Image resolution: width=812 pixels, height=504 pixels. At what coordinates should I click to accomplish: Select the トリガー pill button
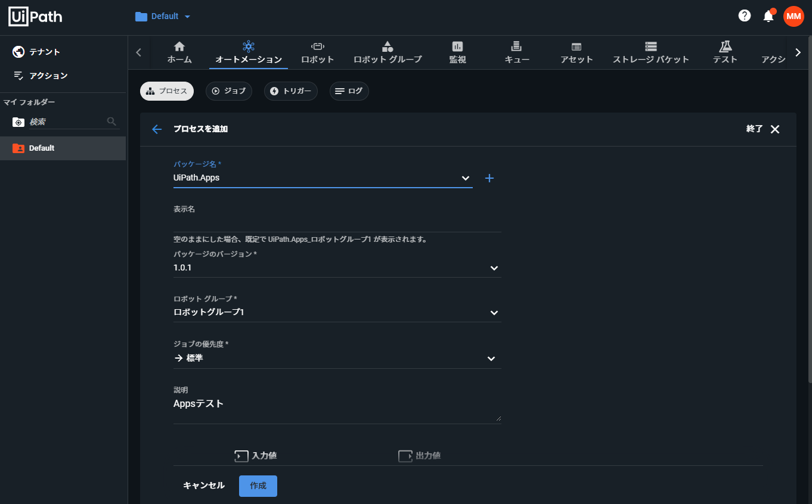click(x=291, y=91)
